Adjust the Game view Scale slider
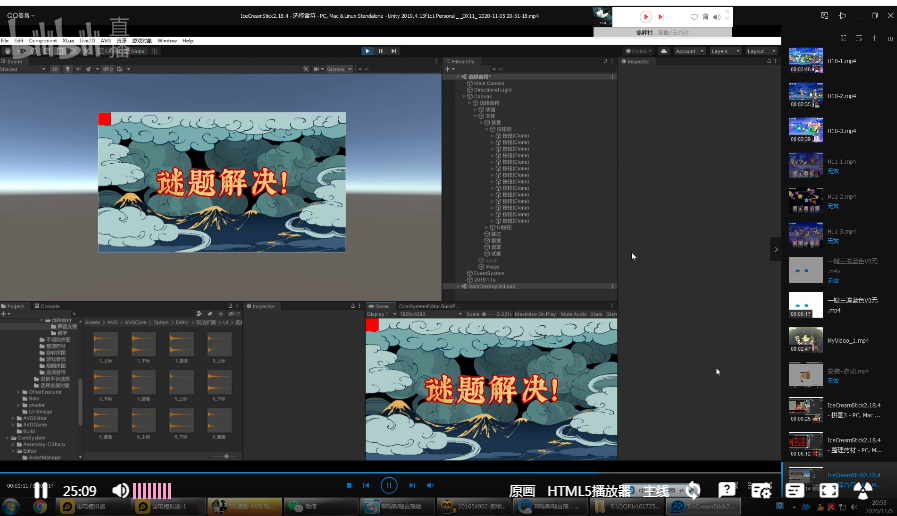897x516 pixels. pyautogui.click(x=488, y=314)
